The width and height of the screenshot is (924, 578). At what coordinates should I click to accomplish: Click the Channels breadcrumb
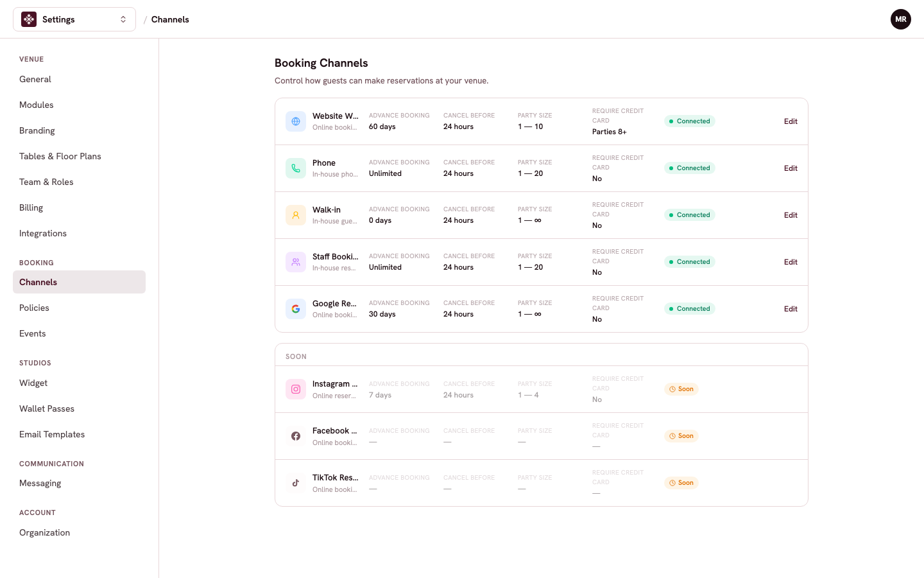click(170, 19)
